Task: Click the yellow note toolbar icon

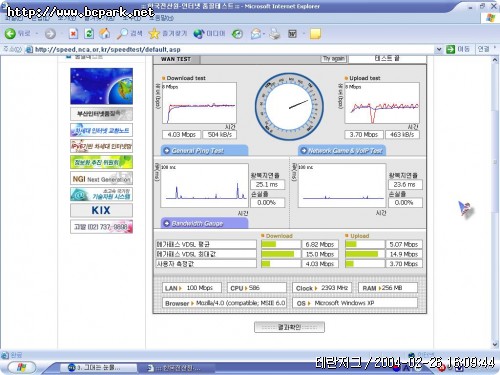Action: [315, 34]
